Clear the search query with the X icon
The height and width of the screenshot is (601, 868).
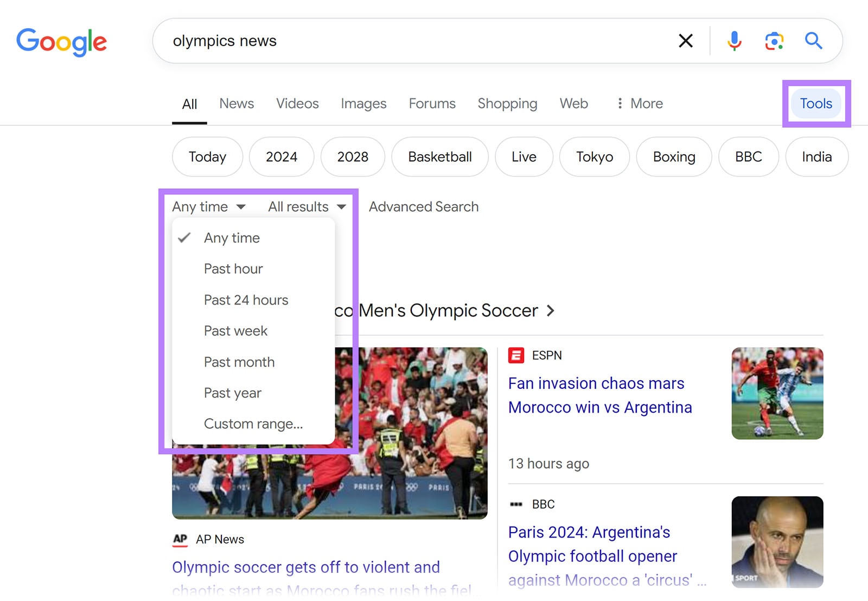(x=685, y=40)
